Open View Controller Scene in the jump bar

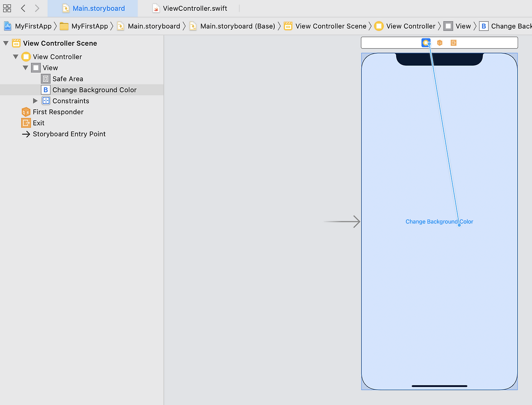pos(325,26)
